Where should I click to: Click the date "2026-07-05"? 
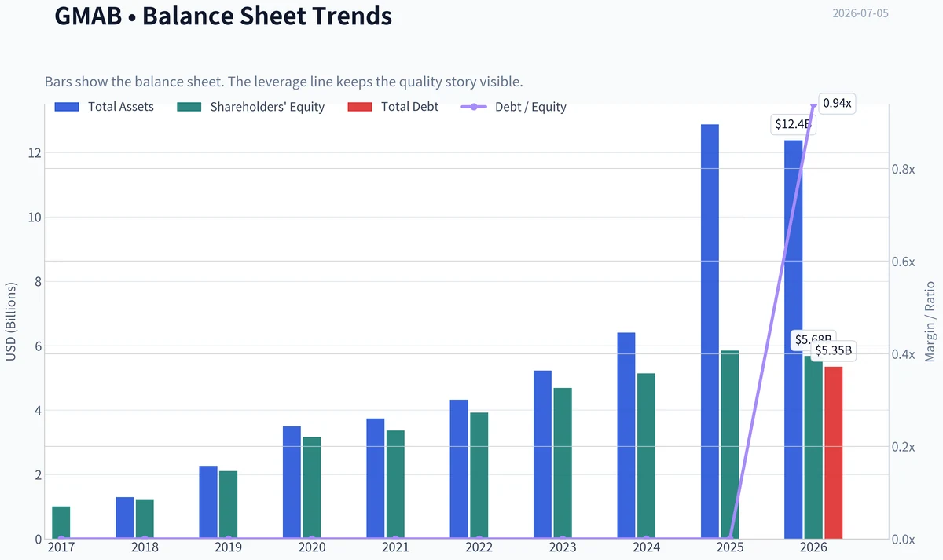(860, 13)
